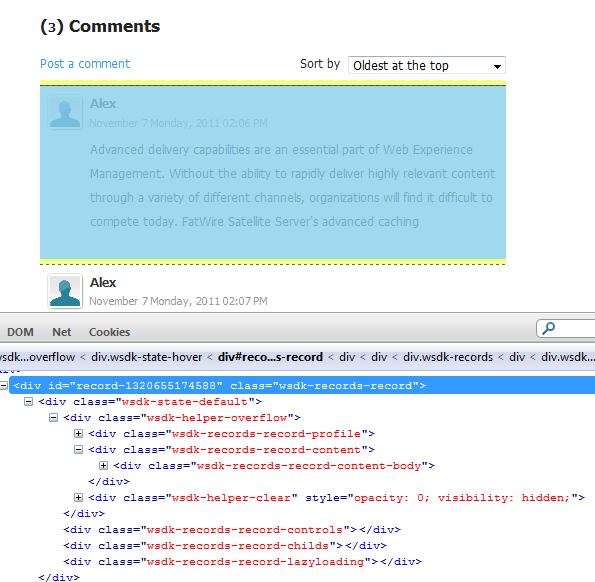Select the wsdk-records-record-controls div line

coord(232,530)
